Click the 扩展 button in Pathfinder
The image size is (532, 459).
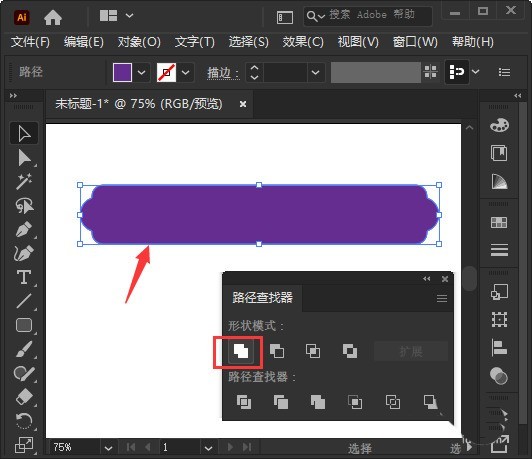(411, 351)
